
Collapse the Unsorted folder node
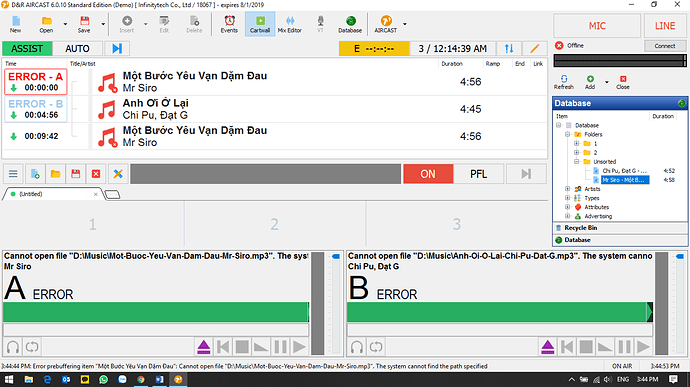click(x=576, y=162)
